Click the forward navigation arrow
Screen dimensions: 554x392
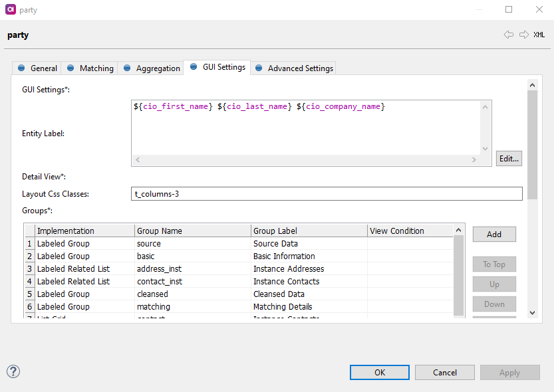[x=525, y=35]
